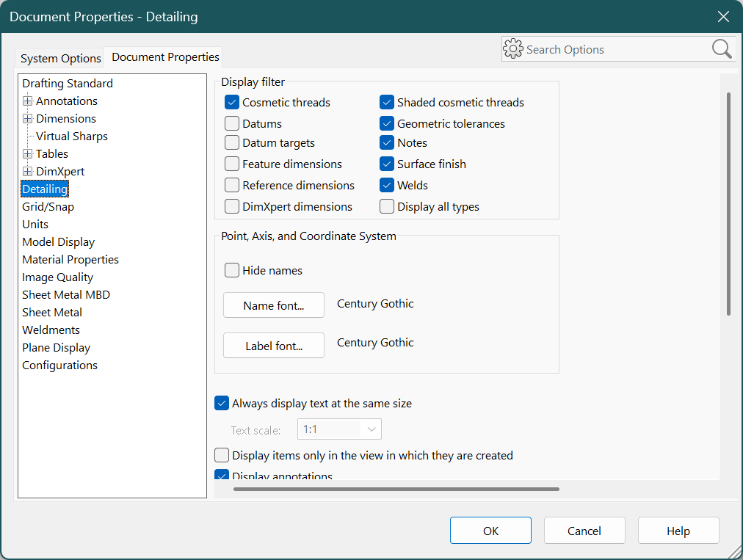Check Hide names option
The width and height of the screenshot is (743, 560).
coord(232,270)
